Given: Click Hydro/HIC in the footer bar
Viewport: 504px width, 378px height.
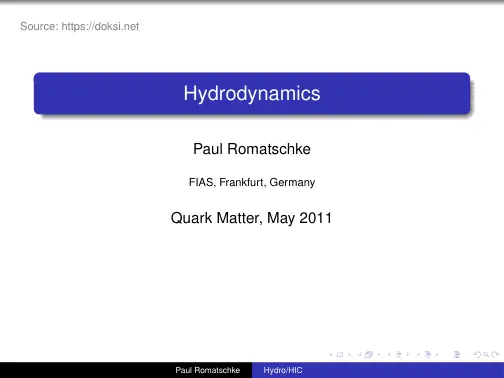Looking at the screenshot, I should (x=283, y=370).
